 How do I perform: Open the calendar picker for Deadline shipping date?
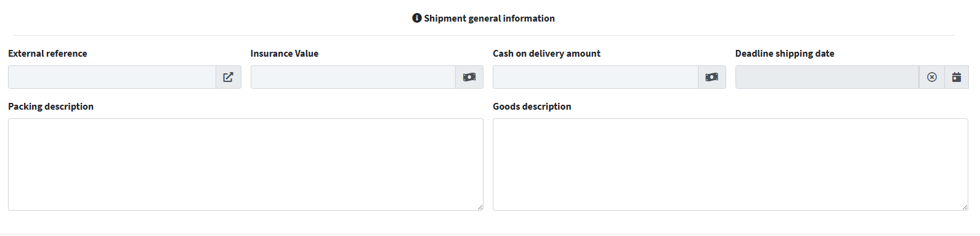(x=957, y=77)
